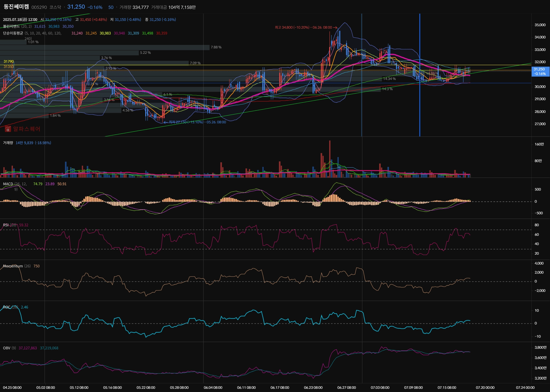Open the ROC indicator label

(x=7, y=307)
